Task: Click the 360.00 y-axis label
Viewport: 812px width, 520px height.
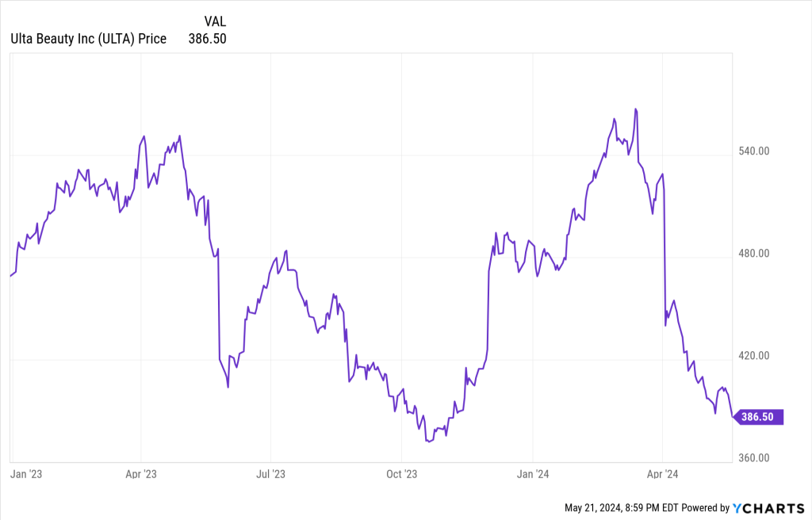Action: [753, 458]
